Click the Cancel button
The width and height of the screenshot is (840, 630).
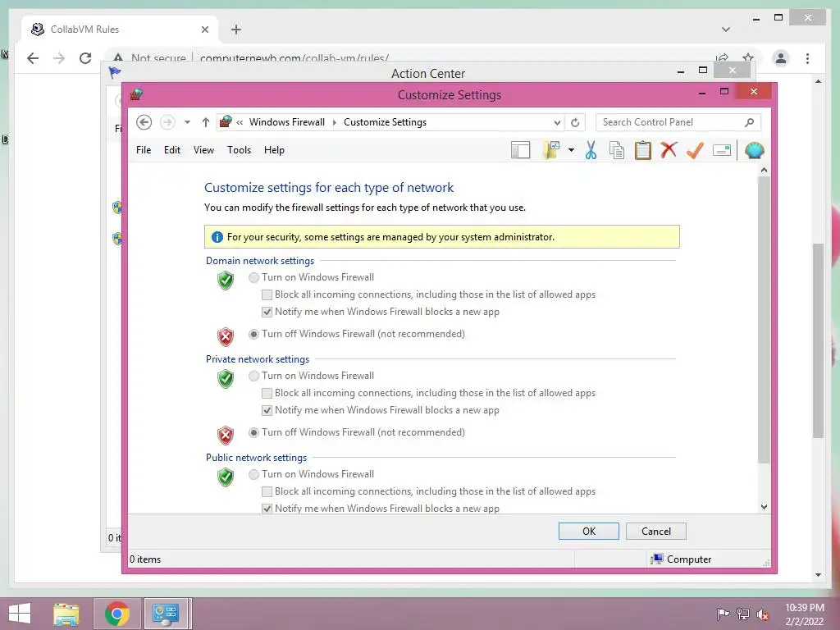pos(656,532)
